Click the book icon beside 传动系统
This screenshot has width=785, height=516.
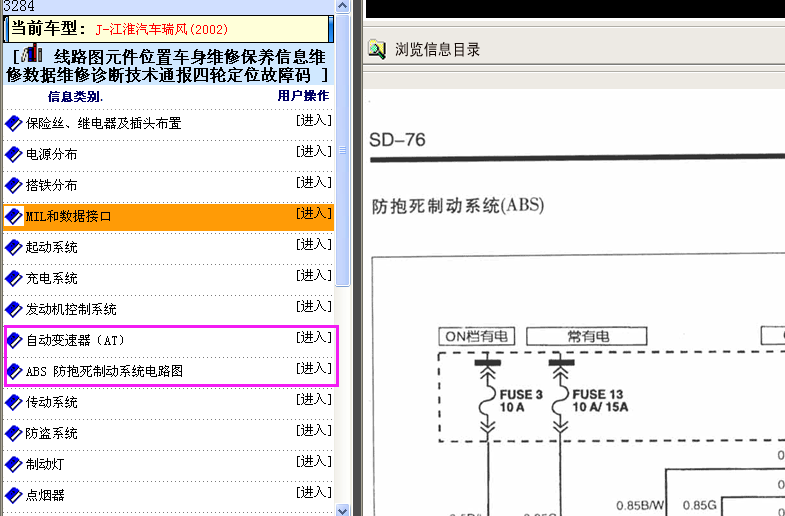[x=14, y=402]
